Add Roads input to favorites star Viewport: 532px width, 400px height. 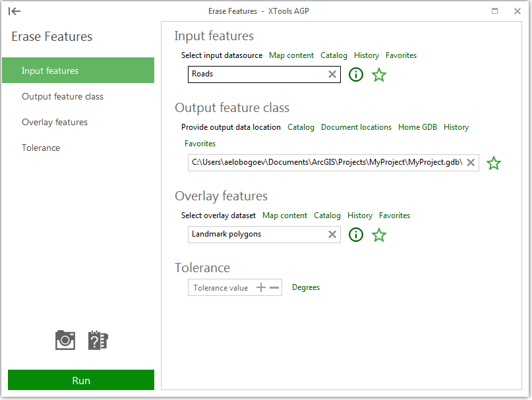379,74
